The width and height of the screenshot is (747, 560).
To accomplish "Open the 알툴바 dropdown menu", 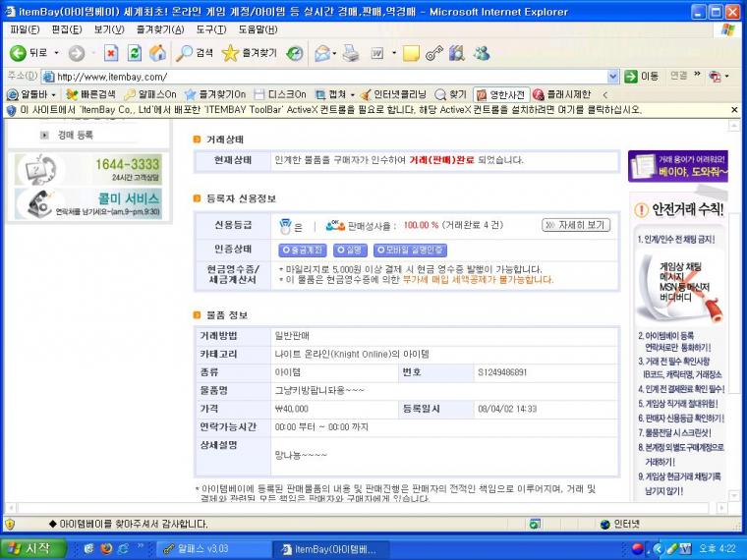I will [32, 94].
